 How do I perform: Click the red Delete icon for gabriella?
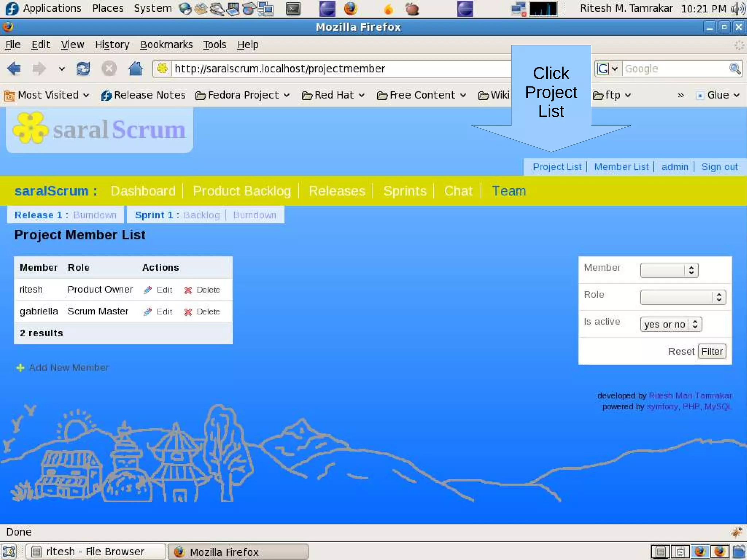click(x=188, y=312)
